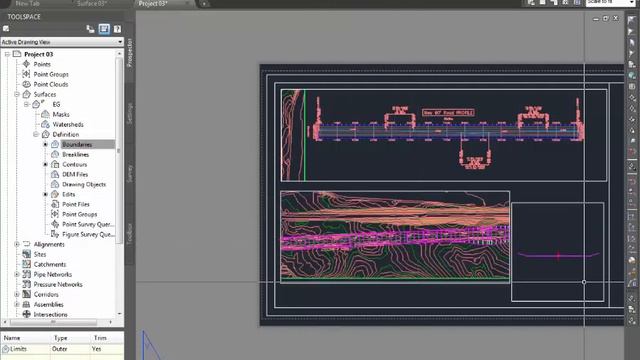Toggle the highlighted item view button in Toolspace
Image resolution: width=640 pixels, height=360 pixels.
point(104,29)
